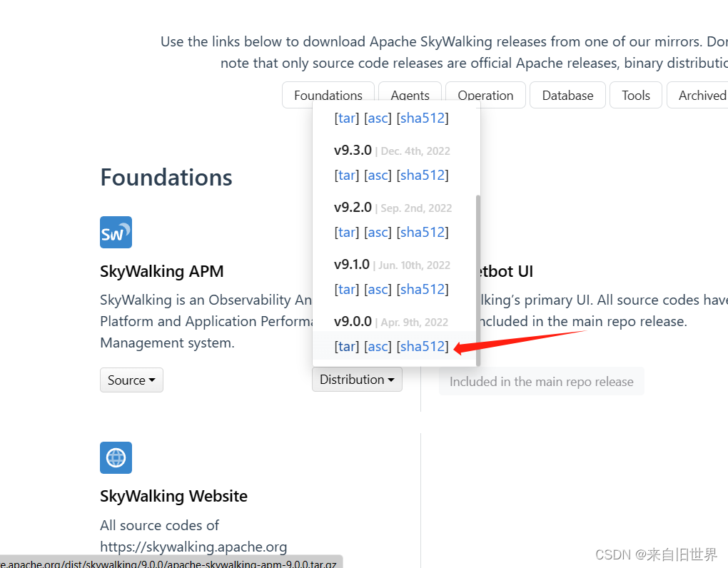Switch to the Agents tab
This screenshot has height=568, width=728.
pyautogui.click(x=410, y=95)
